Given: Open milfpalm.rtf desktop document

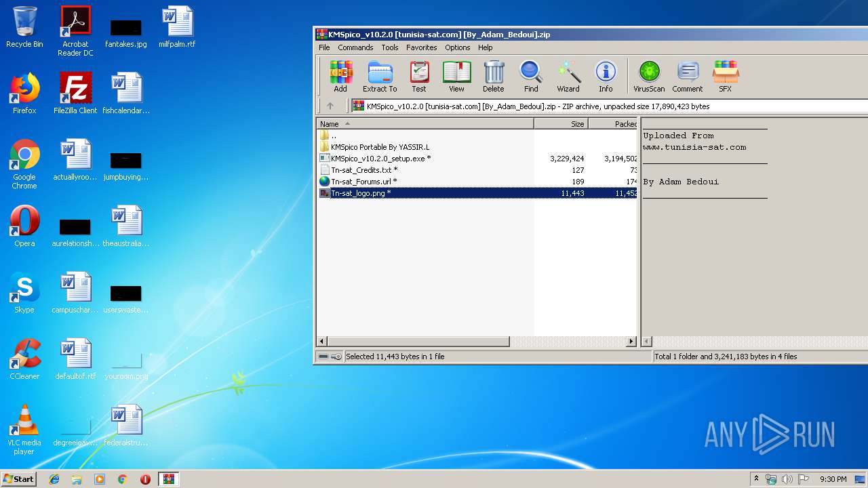Looking at the screenshot, I should tap(177, 27).
